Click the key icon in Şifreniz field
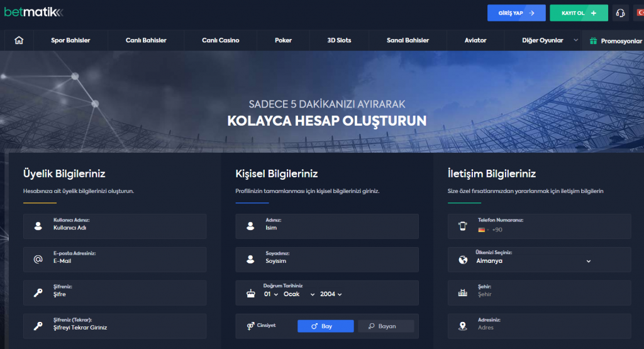644x349 pixels. [x=38, y=293]
